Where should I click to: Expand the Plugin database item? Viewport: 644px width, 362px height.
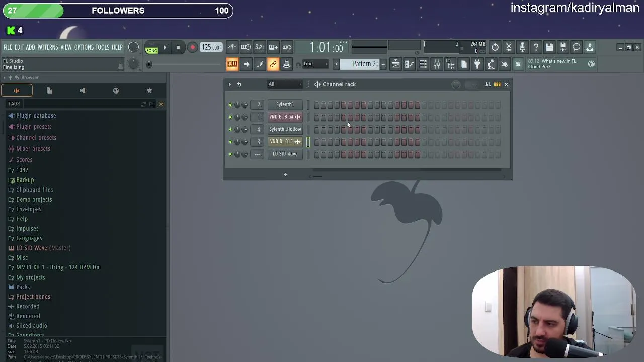pyautogui.click(x=36, y=116)
